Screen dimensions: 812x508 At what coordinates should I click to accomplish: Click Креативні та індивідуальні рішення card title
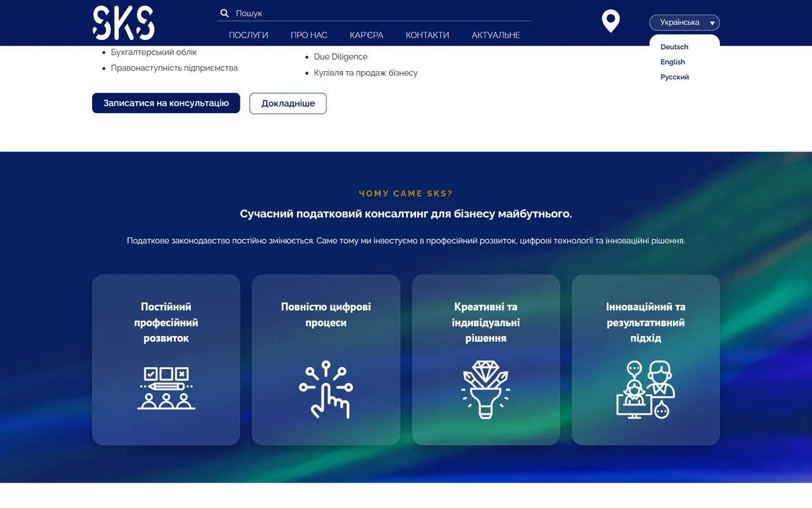pos(486,323)
